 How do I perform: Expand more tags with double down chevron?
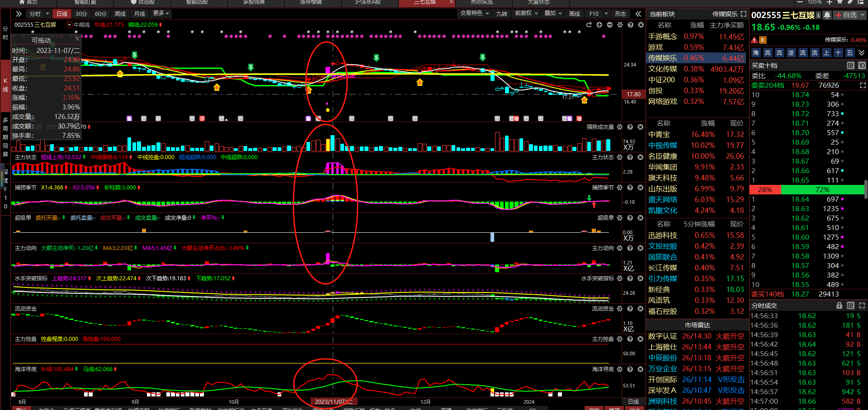click(x=862, y=53)
